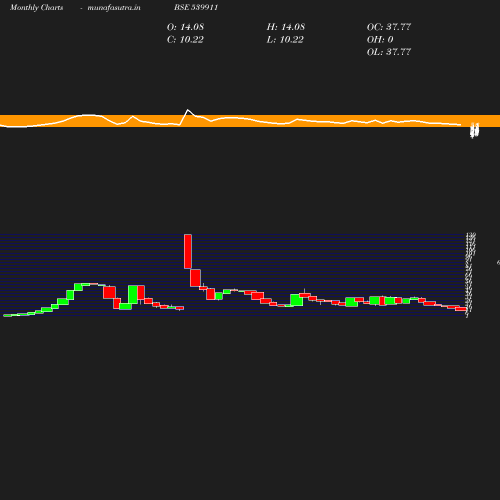This screenshot has height=500, width=500.
Task: Click the 'C: 10.22' close value
Action: (185, 40)
